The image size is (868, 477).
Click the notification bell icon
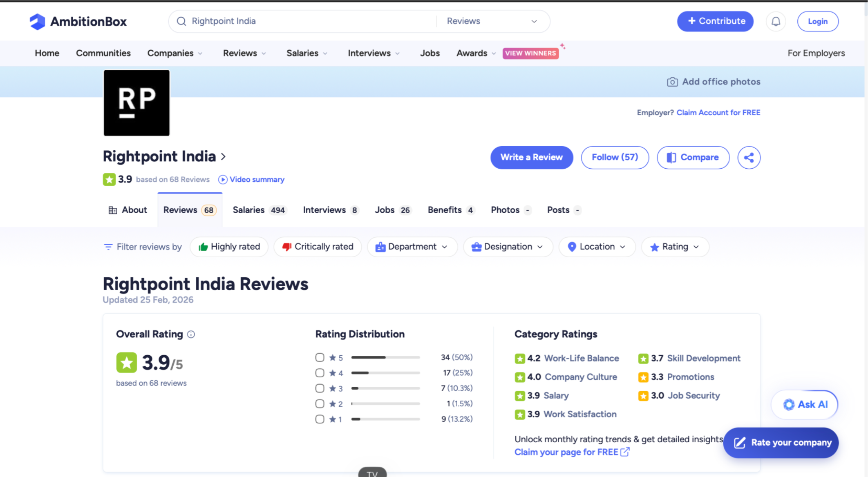(776, 21)
